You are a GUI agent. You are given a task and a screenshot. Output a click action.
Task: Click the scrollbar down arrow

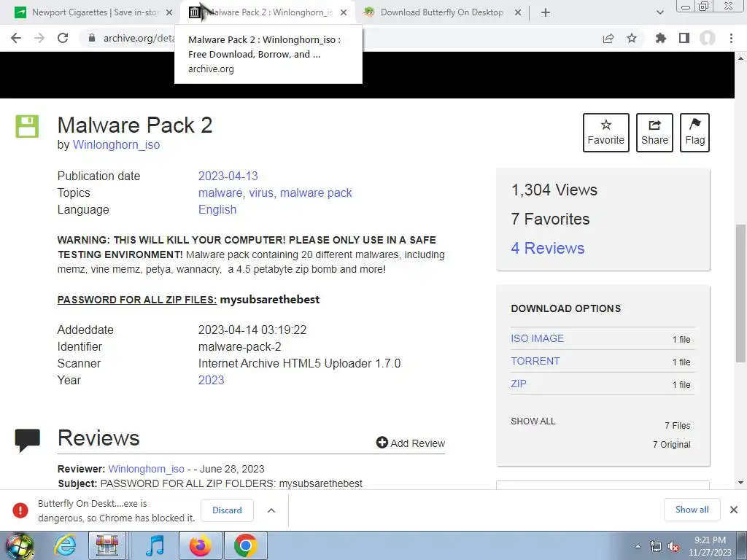point(740,483)
